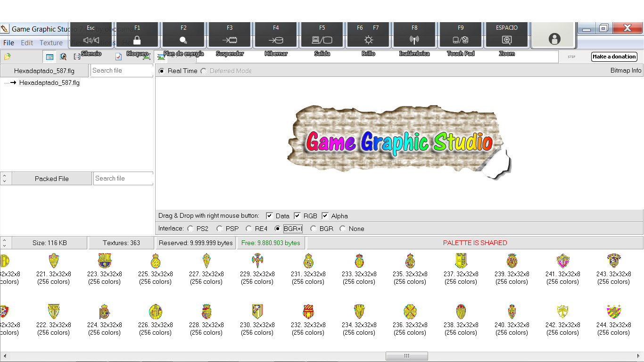Image resolution: width=644 pixels, height=362 pixels.
Task: Select texture thumbnail 235
Action: pos(410,261)
